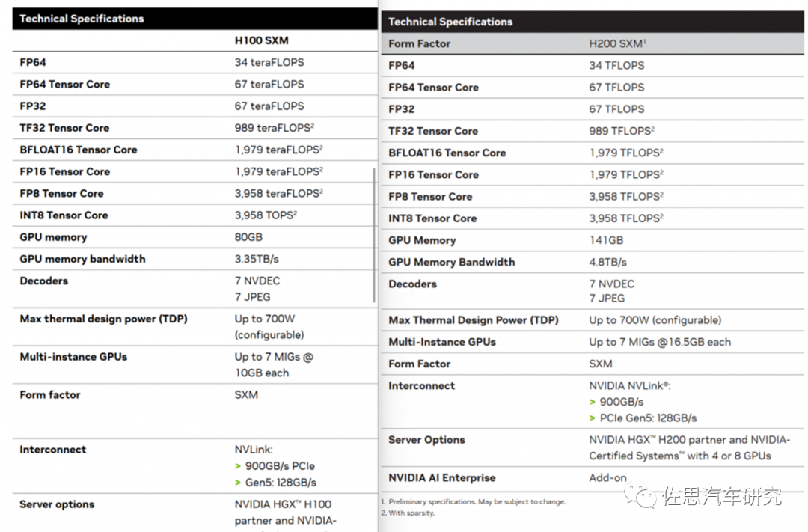Click the "80GB" GPU memory value
Image resolution: width=808 pixels, height=532 pixels.
tap(248, 237)
